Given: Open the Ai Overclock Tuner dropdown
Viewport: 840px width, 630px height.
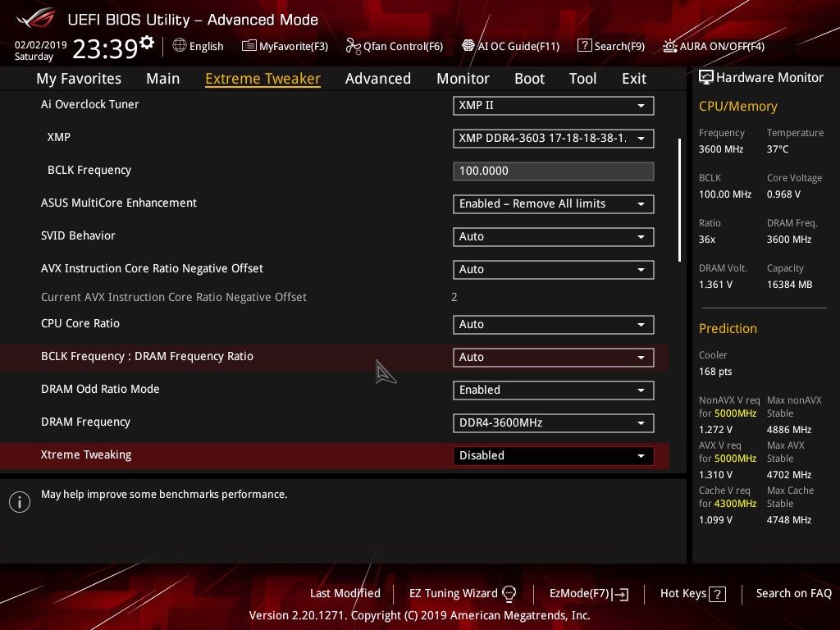Looking at the screenshot, I should point(554,106).
